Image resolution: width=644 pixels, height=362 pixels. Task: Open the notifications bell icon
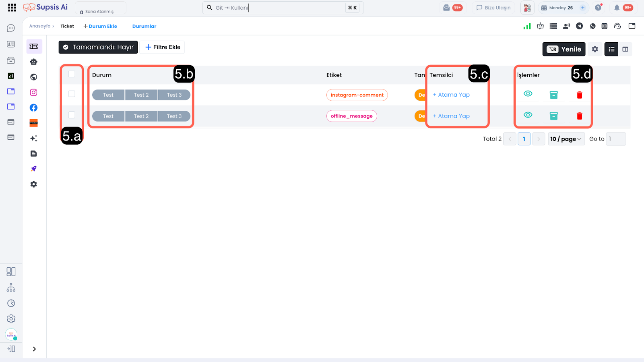tap(617, 8)
